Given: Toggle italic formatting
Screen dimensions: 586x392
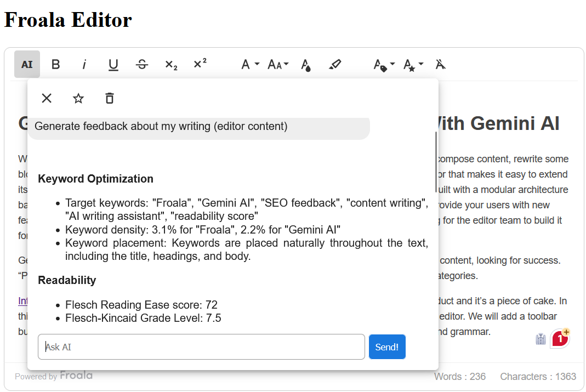Looking at the screenshot, I should click(84, 64).
